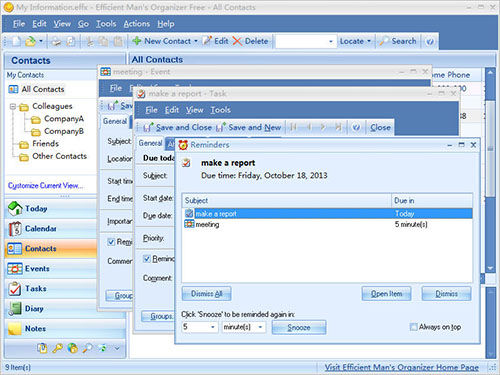This screenshot has width=500, height=375.
Task: Select the meeting row in the reminders list
Action: 328,224
